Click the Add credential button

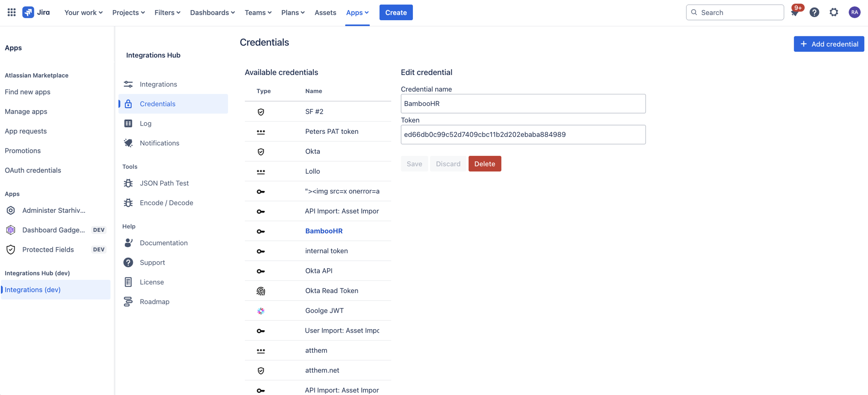pyautogui.click(x=829, y=44)
